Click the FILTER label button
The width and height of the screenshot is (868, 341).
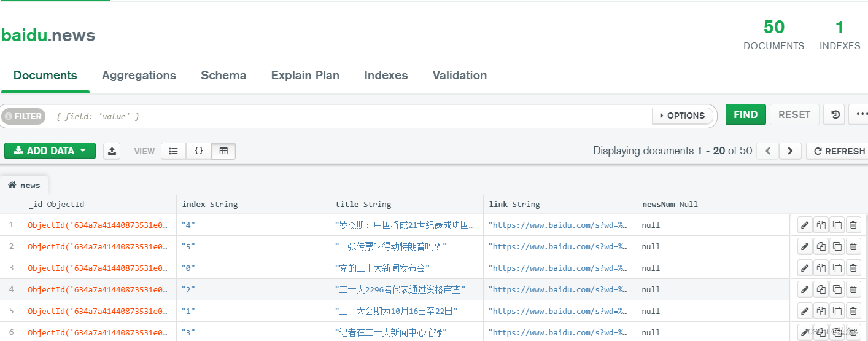pos(23,116)
